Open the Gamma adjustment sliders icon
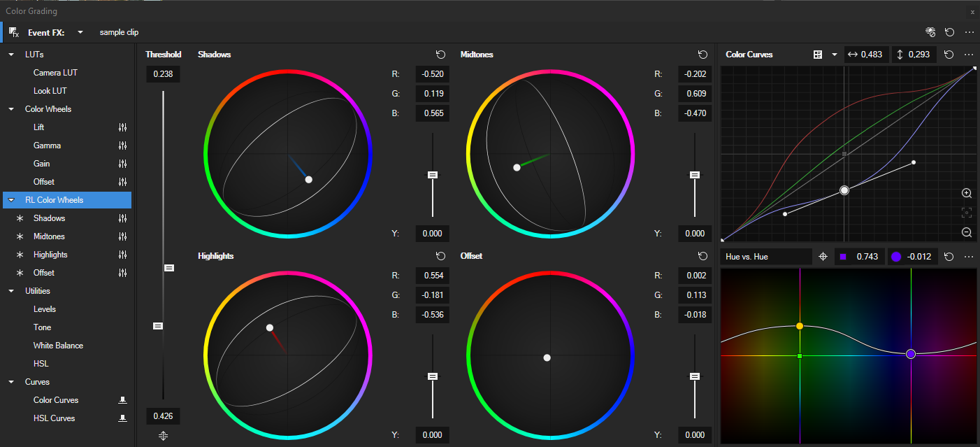The height and width of the screenshot is (447, 980). coord(123,146)
